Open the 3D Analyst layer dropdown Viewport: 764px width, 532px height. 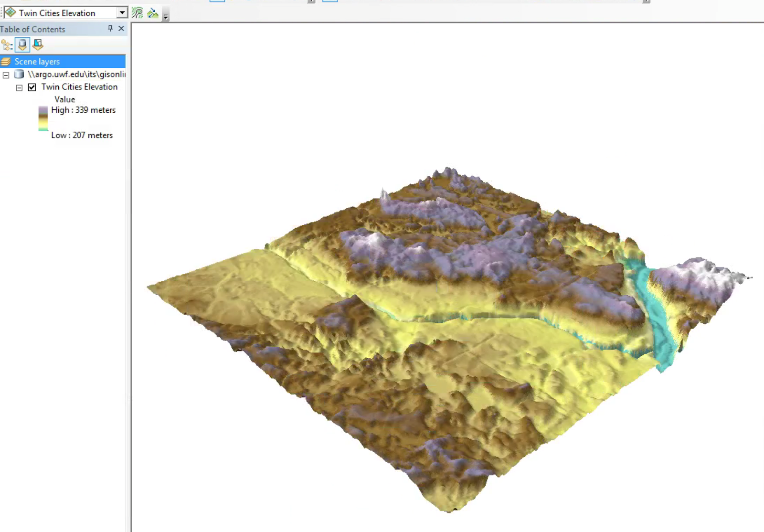click(122, 12)
